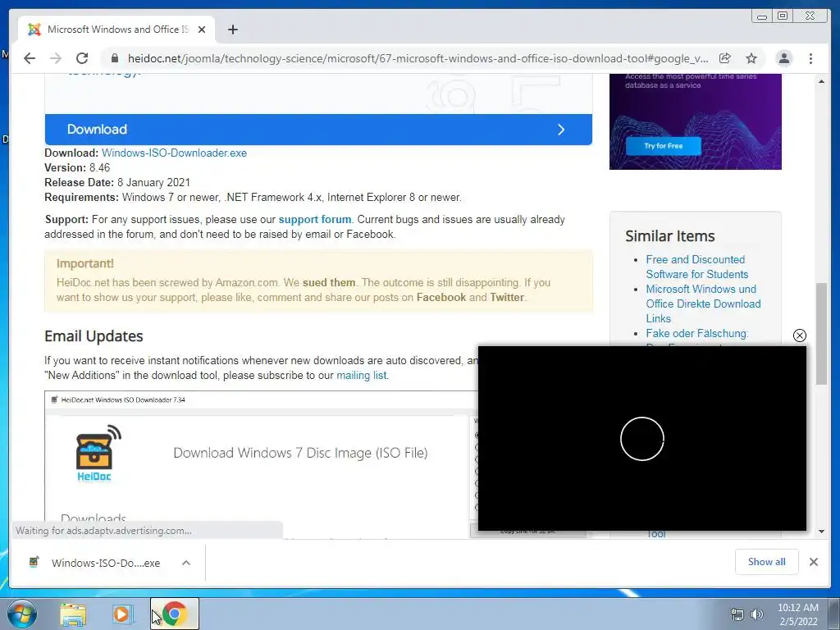Screen dimensions: 840x630
Task: Open the support forum link
Action: [x=314, y=220]
